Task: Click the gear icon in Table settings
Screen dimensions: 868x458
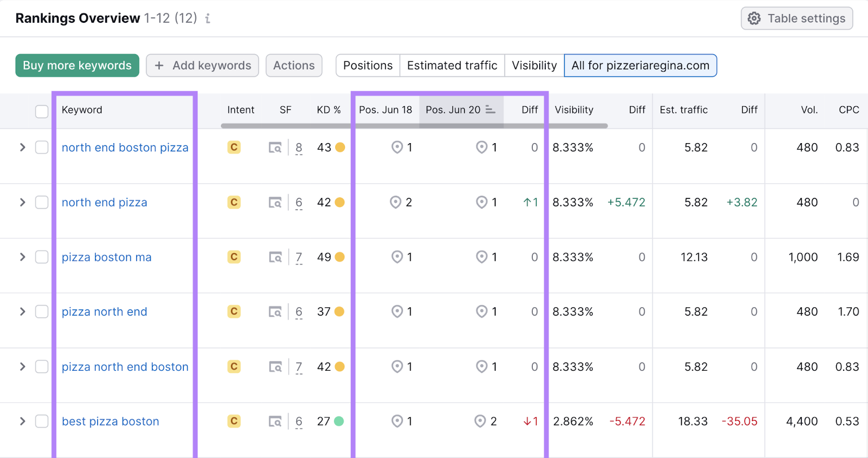Action: 754,18
